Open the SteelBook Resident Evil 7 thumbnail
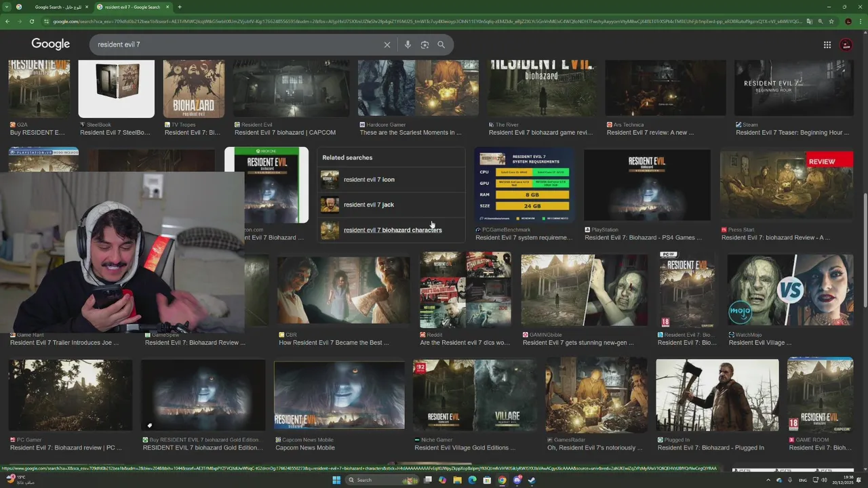The height and width of the screenshot is (488, 868). (x=116, y=89)
